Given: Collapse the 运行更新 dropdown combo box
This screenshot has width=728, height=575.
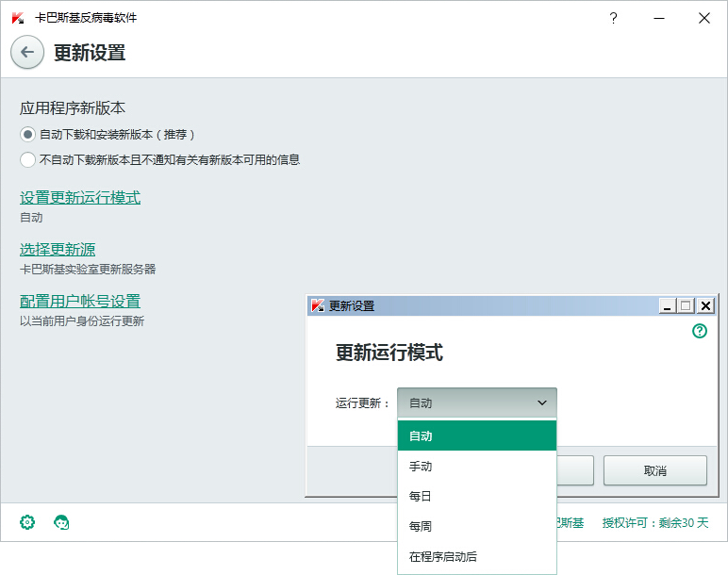Looking at the screenshot, I should [477, 402].
